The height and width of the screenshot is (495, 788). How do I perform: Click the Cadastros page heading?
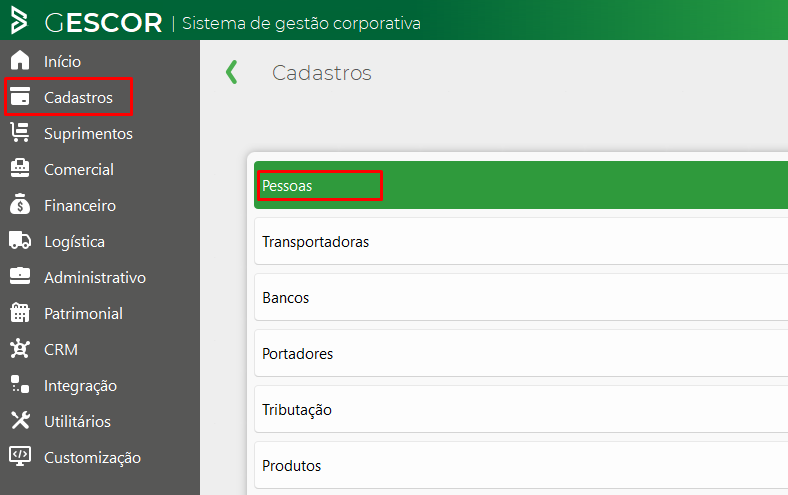tap(322, 73)
